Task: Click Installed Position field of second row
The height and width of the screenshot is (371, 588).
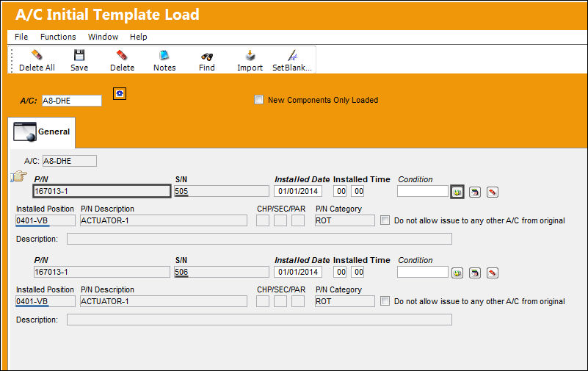Action: tap(46, 301)
